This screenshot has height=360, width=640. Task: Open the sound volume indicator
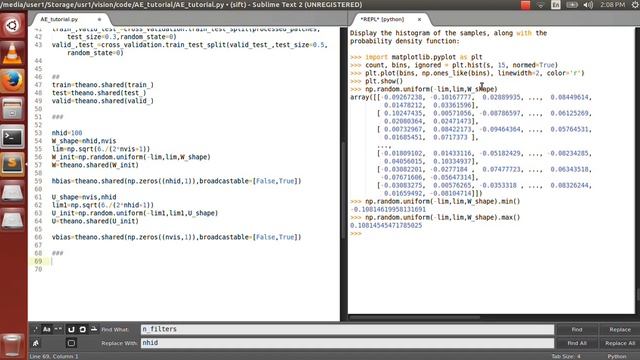click(x=588, y=5)
